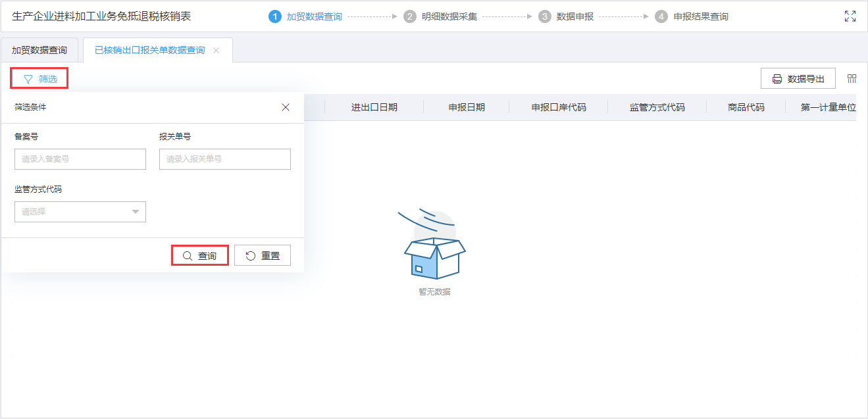Screen dimensions: 868x419
Task: Open column settings grid icon
Action: [852, 79]
